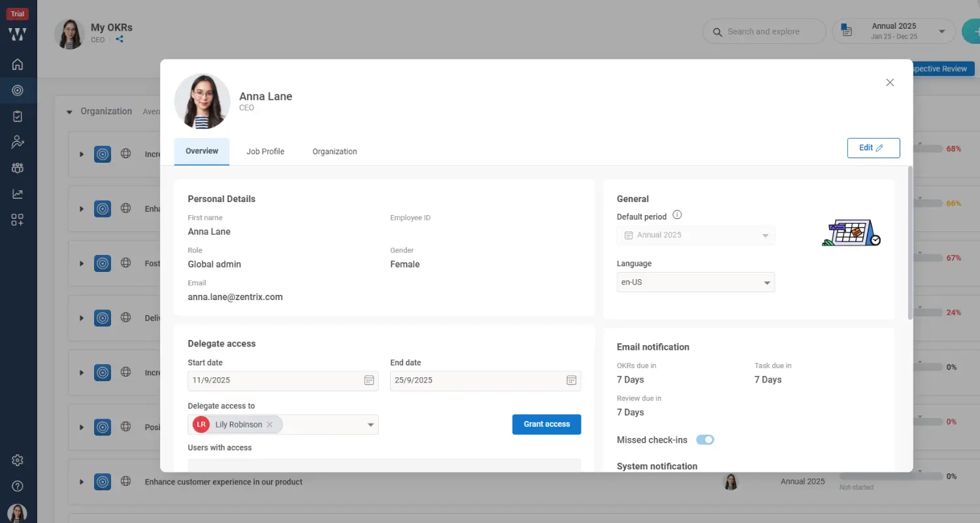Screen dimensions: 980x523
Task: Disable the Missed check-ins toggle
Action: (705, 439)
